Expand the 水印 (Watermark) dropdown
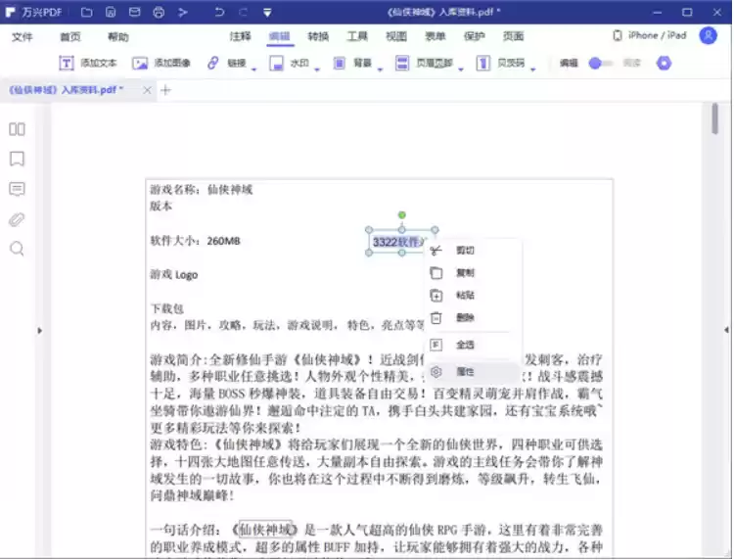 coord(317,68)
